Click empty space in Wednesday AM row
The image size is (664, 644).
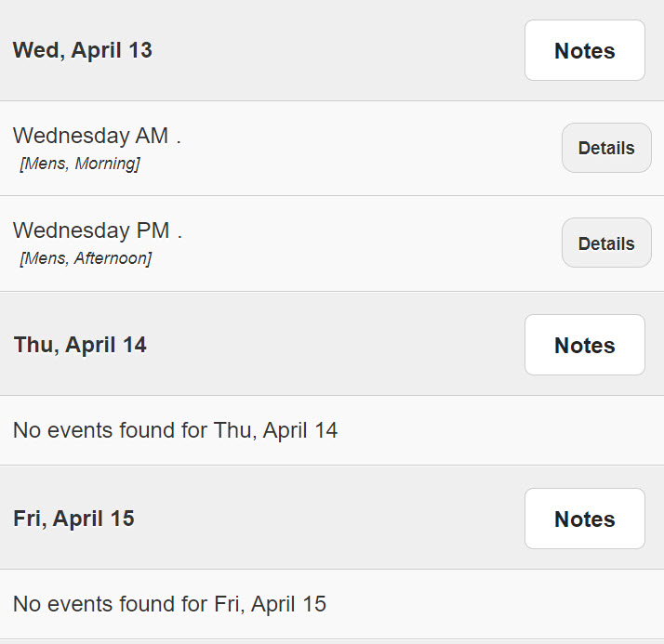coord(372,149)
